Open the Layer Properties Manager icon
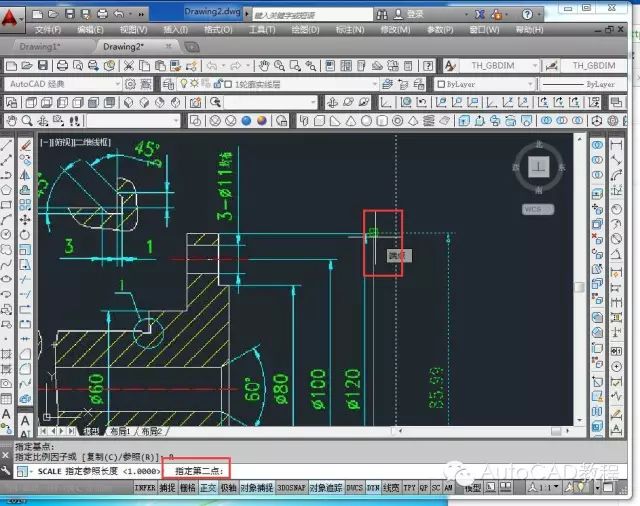This screenshot has height=506, width=640. (168, 84)
